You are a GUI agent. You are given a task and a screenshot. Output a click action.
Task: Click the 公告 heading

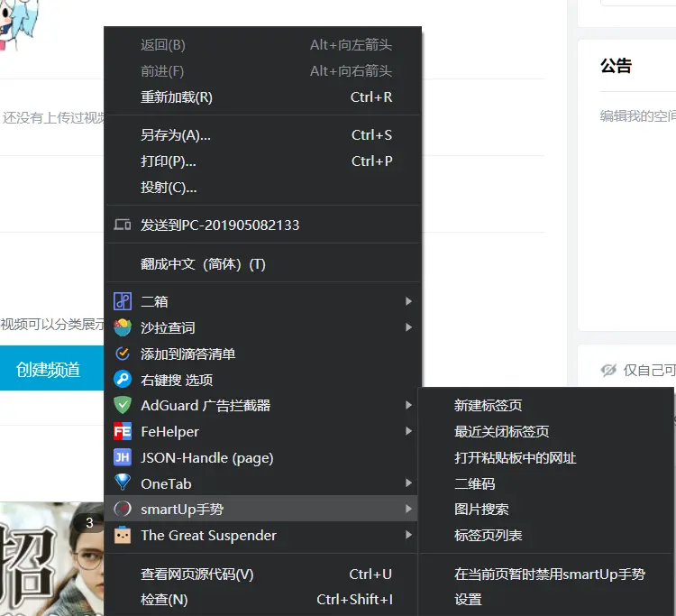point(617,66)
